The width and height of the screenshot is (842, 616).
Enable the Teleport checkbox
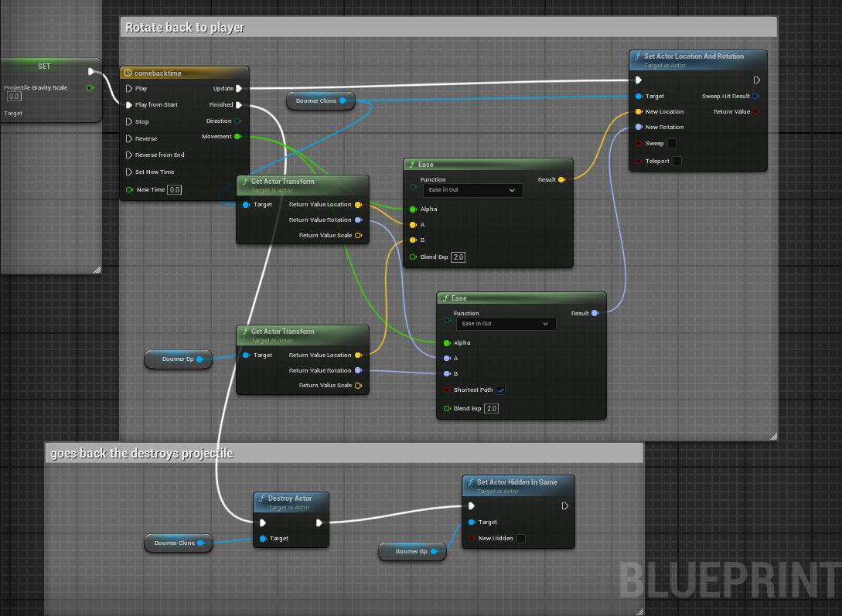click(677, 162)
